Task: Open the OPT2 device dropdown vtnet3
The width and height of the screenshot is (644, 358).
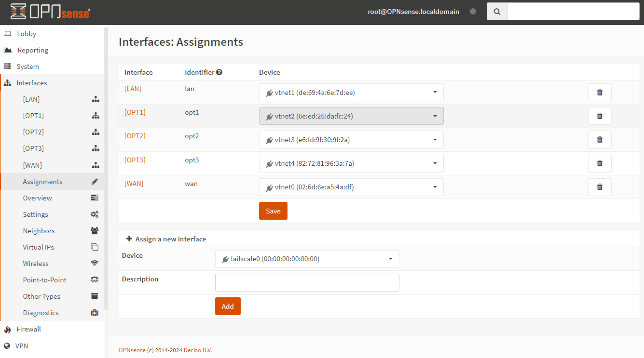Action: pos(351,140)
